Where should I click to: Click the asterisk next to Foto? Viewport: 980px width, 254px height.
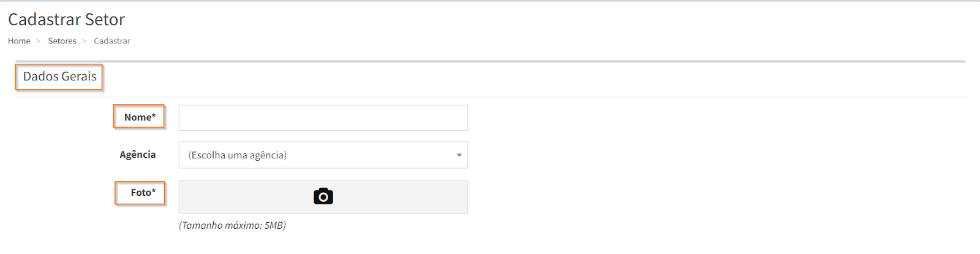[x=154, y=191]
